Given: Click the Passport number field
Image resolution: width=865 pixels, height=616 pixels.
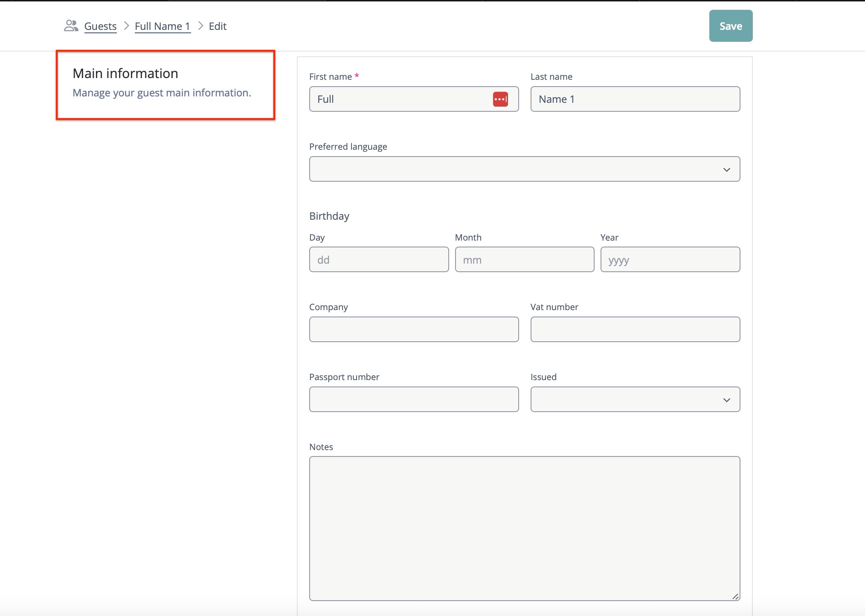Looking at the screenshot, I should (x=413, y=399).
